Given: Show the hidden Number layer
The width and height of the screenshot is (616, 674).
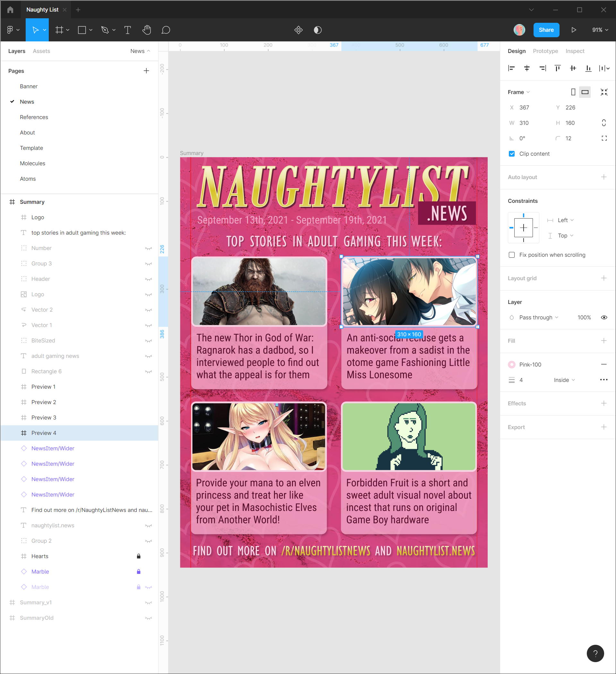Looking at the screenshot, I should click(x=149, y=248).
